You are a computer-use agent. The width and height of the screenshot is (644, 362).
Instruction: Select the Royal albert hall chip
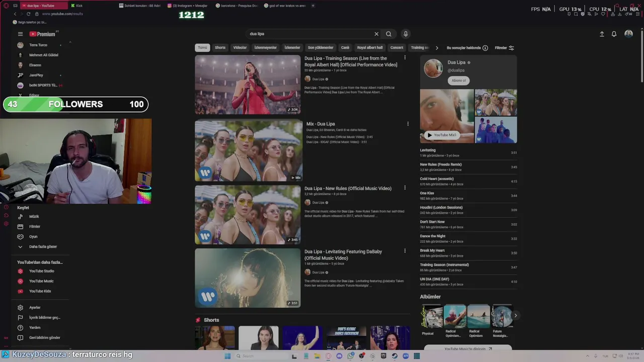pyautogui.click(x=370, y=48)
